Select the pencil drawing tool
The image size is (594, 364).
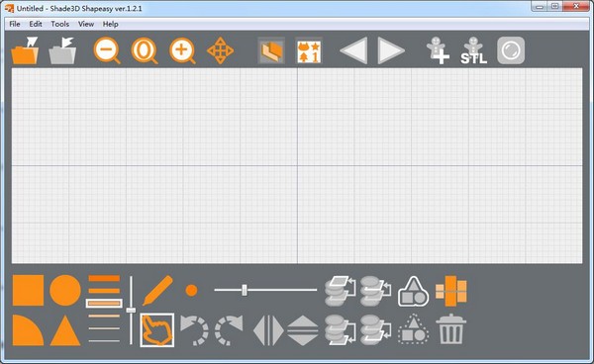157,290
